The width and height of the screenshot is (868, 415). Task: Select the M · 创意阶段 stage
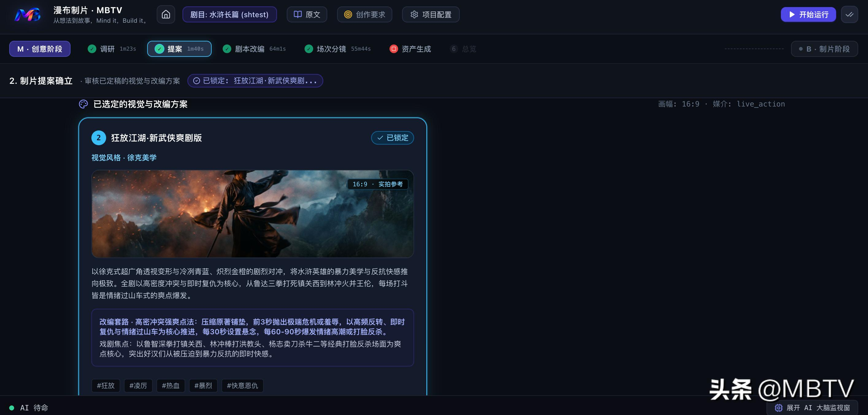pos(40,49)
